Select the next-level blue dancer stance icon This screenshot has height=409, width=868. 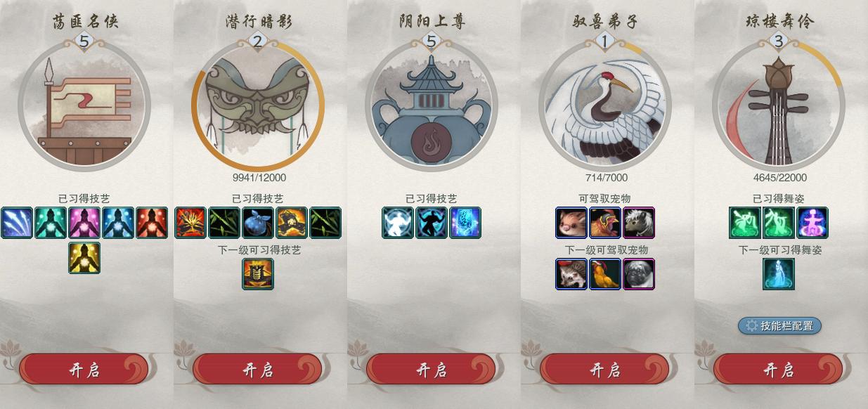click(x=779, y=274)
